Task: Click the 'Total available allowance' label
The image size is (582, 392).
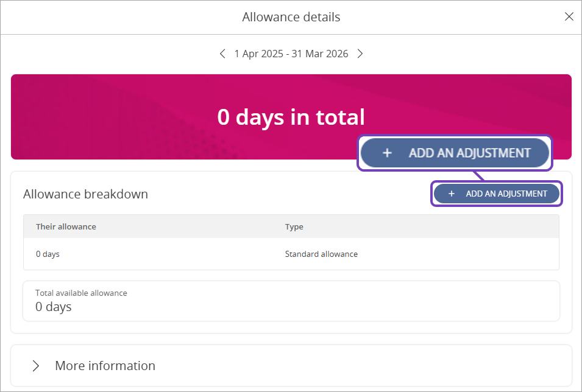Action: pos(81,293)
